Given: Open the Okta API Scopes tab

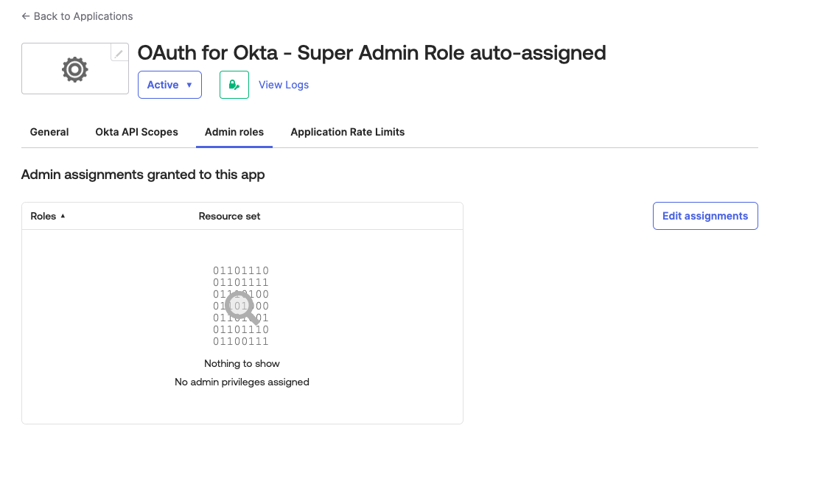Looking at the screenshot, I should click(x=136, y=132).
